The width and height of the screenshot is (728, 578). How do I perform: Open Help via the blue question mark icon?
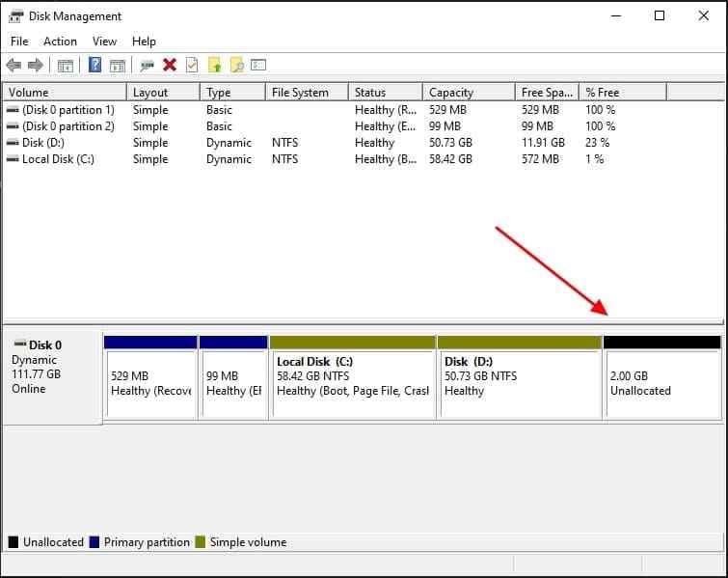[94, 65]
